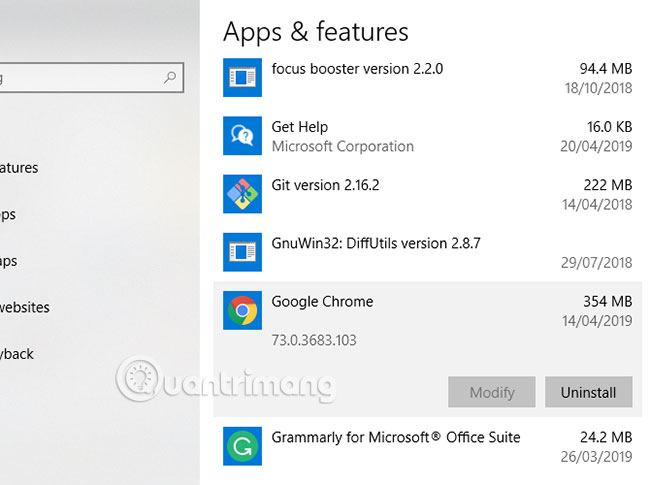Select the Get Help app name
Screen dimensions: 650x485
point(300,127)
